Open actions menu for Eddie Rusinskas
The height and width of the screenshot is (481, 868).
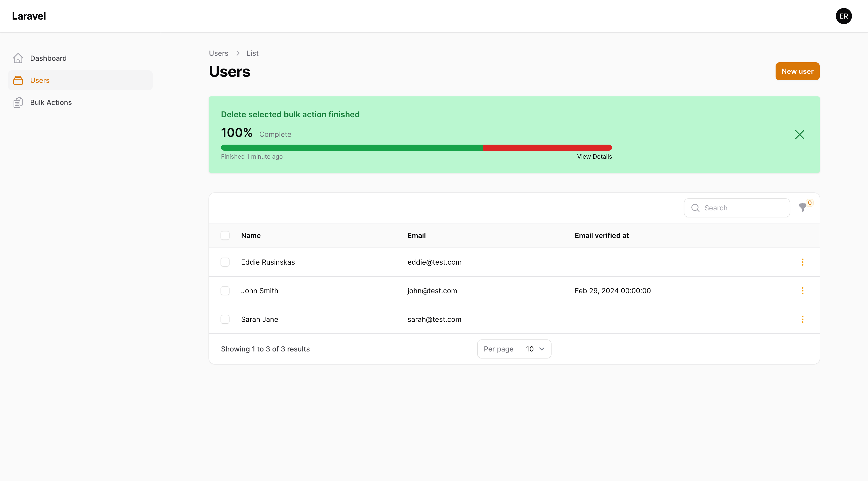[803, 262]
